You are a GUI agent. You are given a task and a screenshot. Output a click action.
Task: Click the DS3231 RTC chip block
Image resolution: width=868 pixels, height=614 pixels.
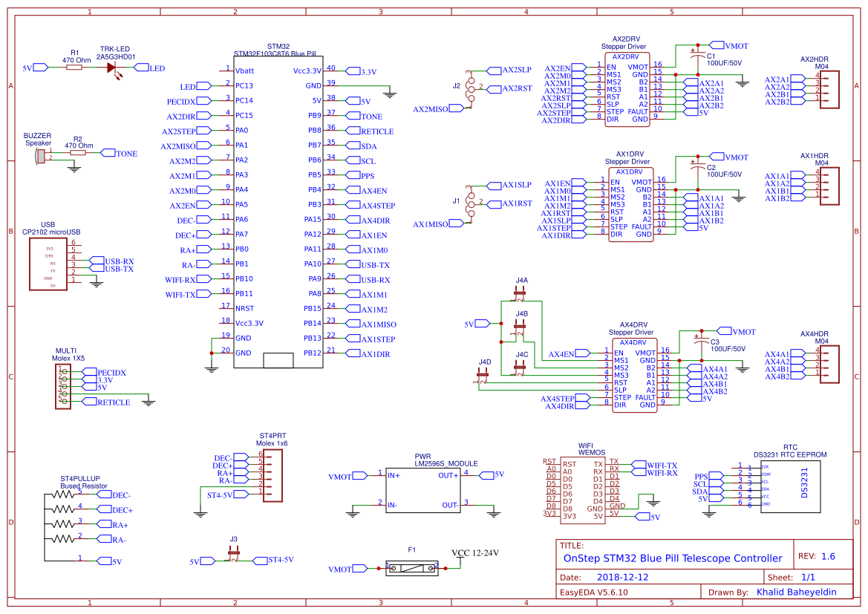tap(790, 486)
